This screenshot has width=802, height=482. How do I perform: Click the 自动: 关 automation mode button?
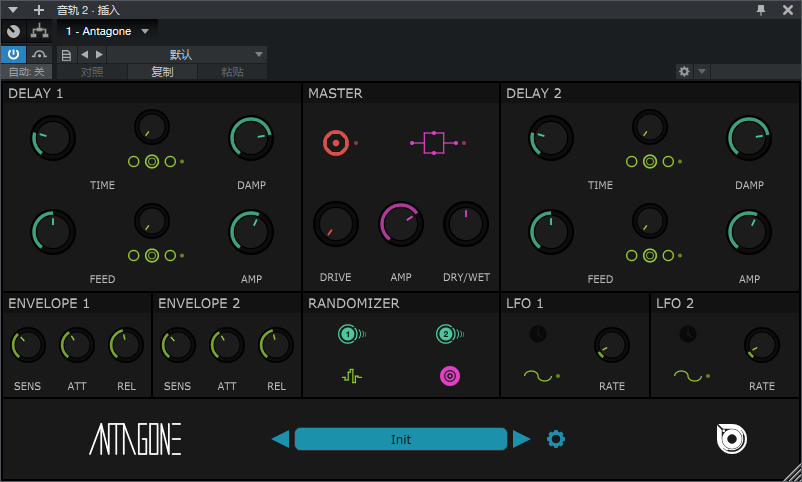click(x=26, y=72)
